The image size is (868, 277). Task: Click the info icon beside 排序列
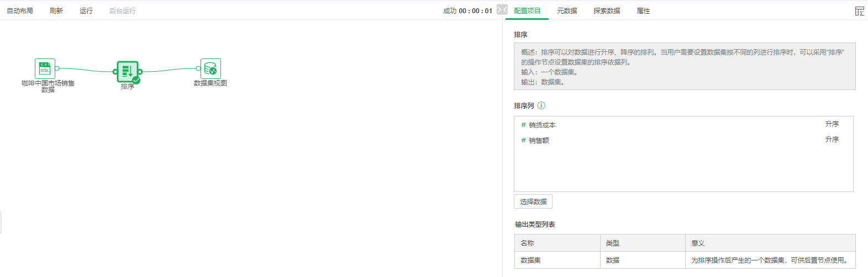[541, 105]
